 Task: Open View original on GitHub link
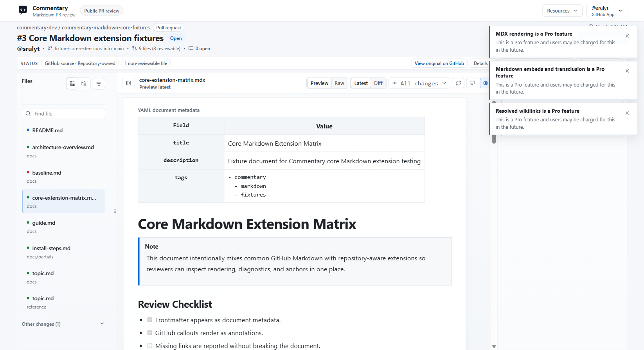439,63
